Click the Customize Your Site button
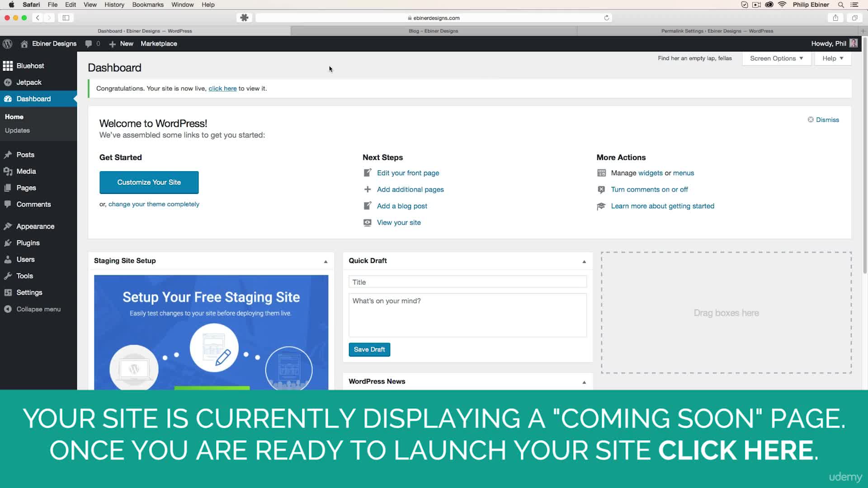The height and width of the screenshot is (488, 868). pyautogui.click(x=149, y=182)
